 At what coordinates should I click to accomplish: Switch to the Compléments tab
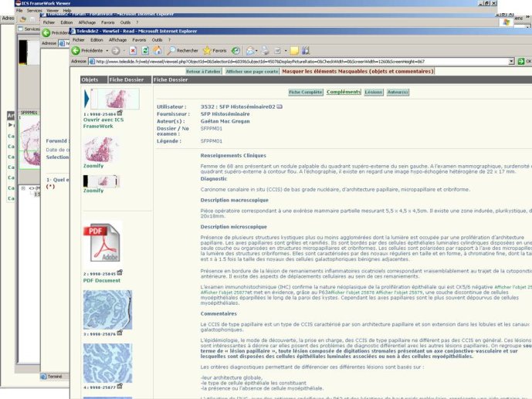pyautogui.click(x=344, y=92)
